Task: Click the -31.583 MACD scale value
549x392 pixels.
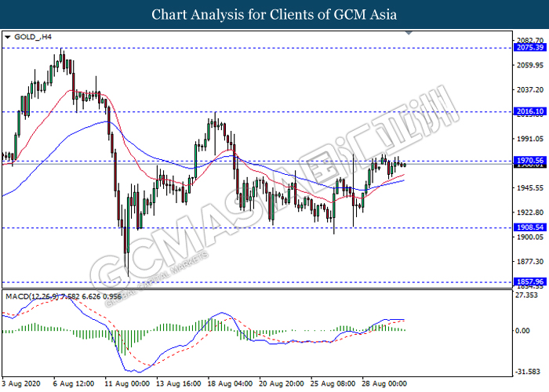Action: pyautogui.click(x=527, y=372)
